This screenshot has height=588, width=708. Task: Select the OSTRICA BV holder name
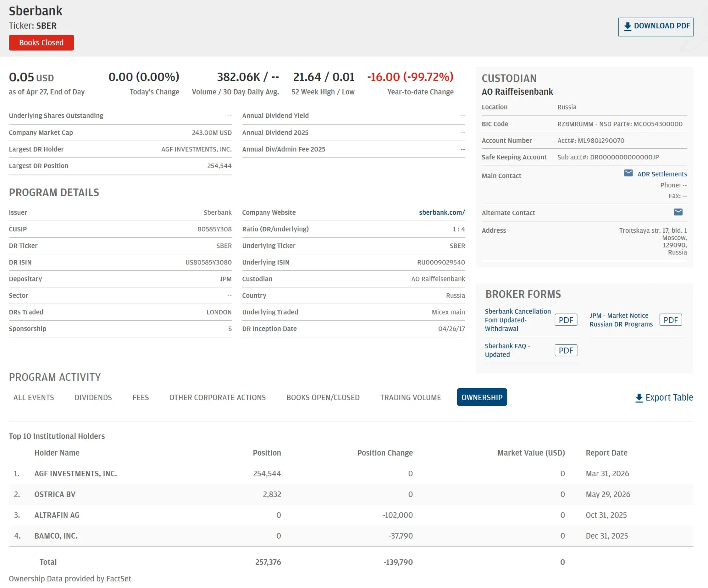(x=55, y=494)
